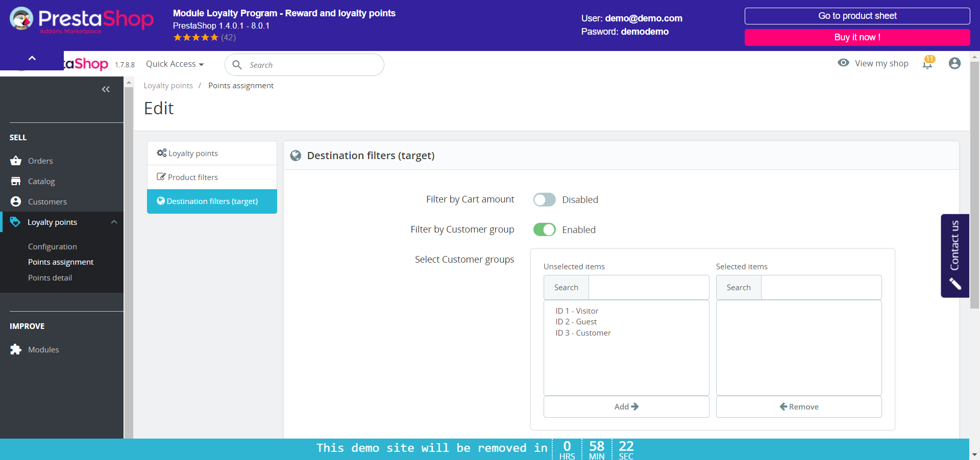Collapse the sidebar with double-chevron icon
Screen dimensions: 980x460
point(106,89)
